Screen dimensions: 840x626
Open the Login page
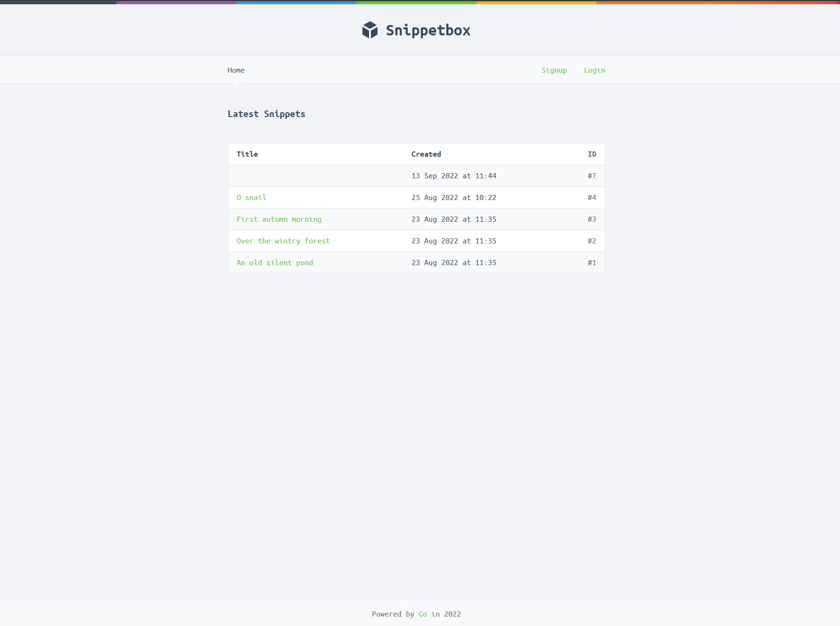click(594, 70)
